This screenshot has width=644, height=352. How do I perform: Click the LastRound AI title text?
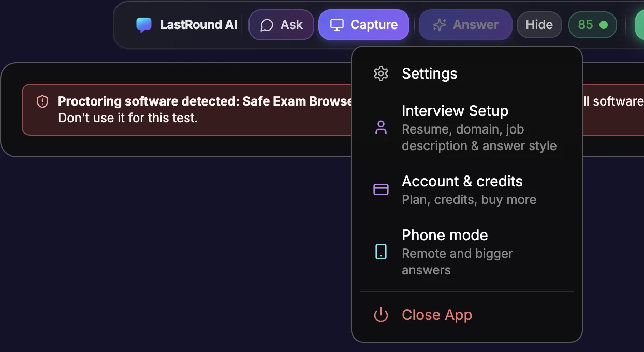[x=198, y=25]
